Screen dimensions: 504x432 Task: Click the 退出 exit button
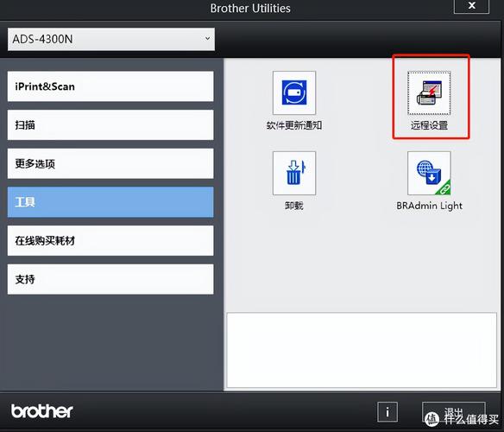click(x=454, y=412)
